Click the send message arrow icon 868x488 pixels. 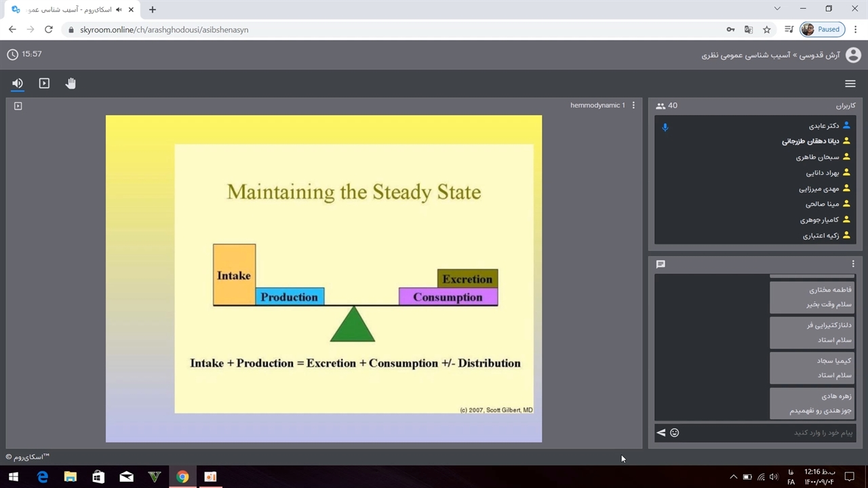(661, 432)
